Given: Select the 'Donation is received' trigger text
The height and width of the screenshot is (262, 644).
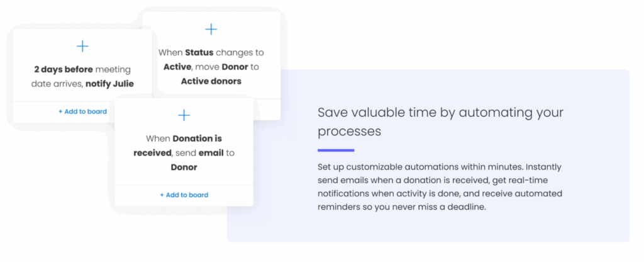Looking at the screenshot, I should click(x=178, y=145).
